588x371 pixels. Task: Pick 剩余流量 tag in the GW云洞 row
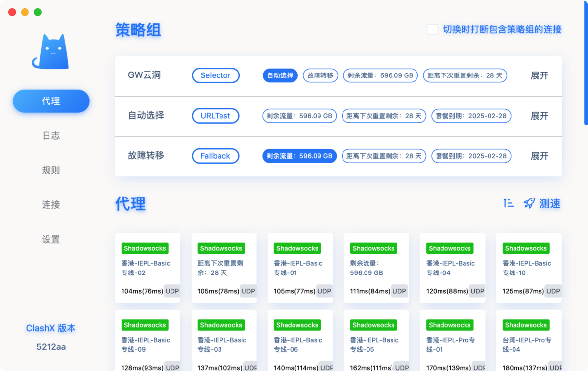380,75
